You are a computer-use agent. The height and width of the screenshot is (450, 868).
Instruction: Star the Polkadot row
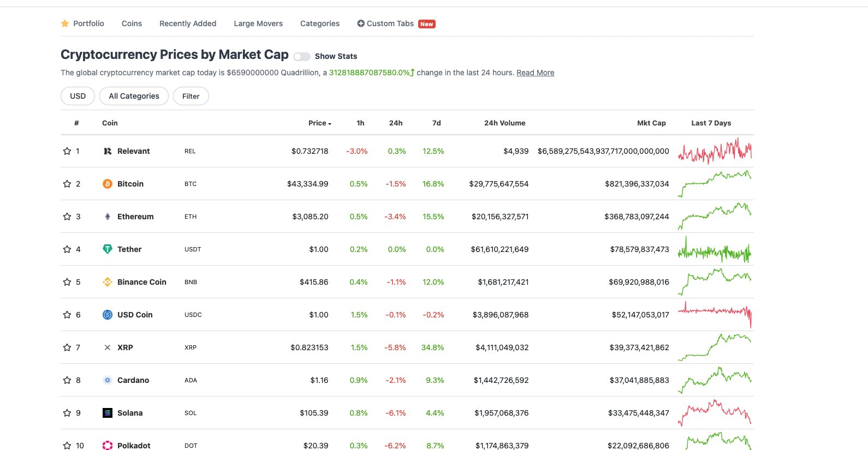[x=67, y=446]
